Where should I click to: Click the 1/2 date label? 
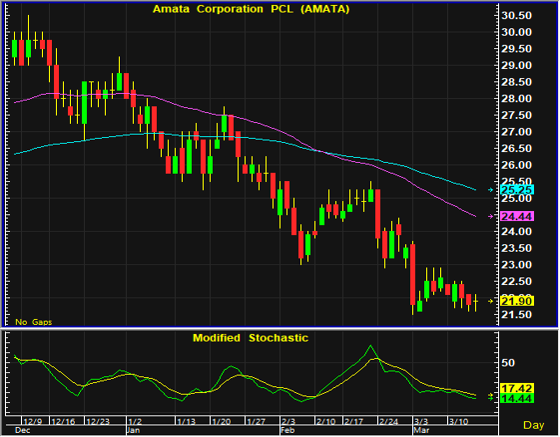click(x=135, y=422)
